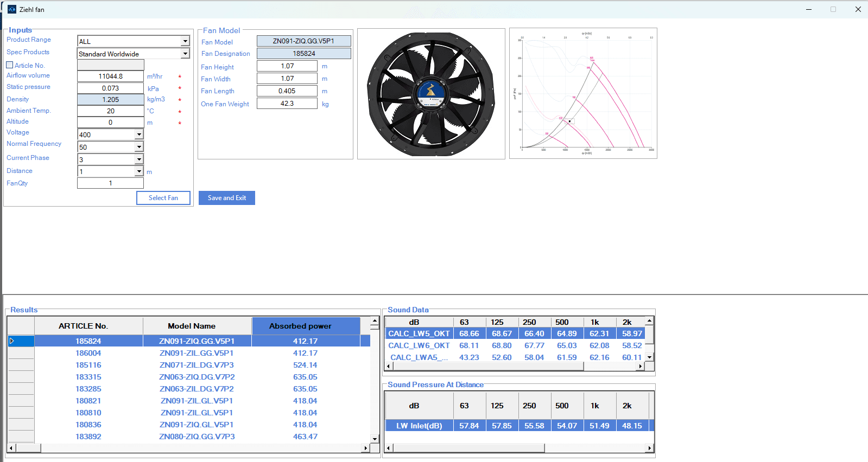Expand the Normal Frequency dropdown
Image resolution: width=868 pixels, height=462 pixels.
click(x=139, y=147)
